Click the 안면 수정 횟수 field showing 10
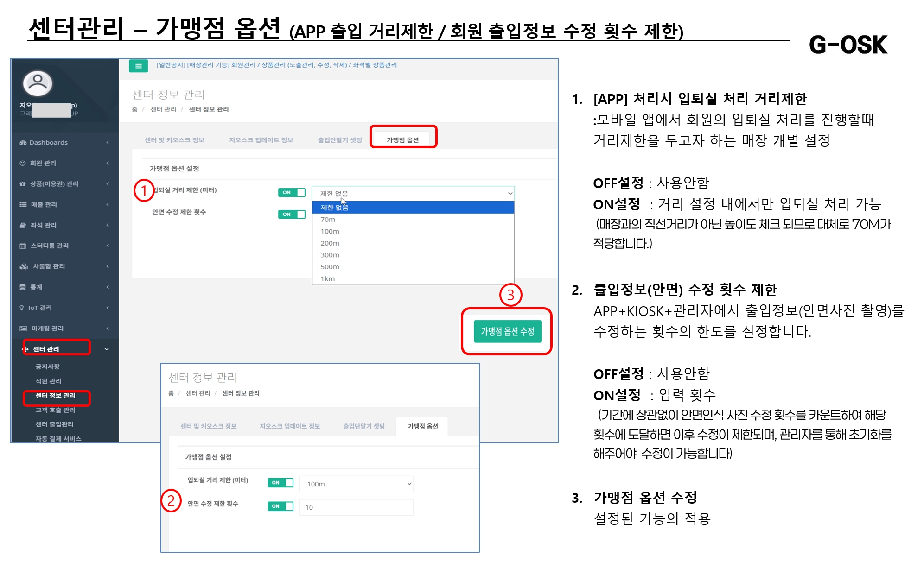 pyautogui.click(x=356, y=507)
